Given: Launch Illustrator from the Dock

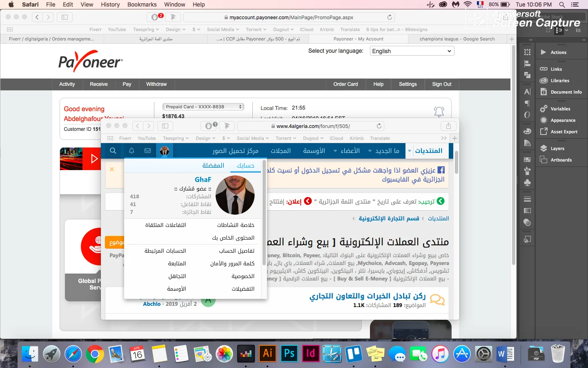Looking at the screenshot, I should click(267, 353).
